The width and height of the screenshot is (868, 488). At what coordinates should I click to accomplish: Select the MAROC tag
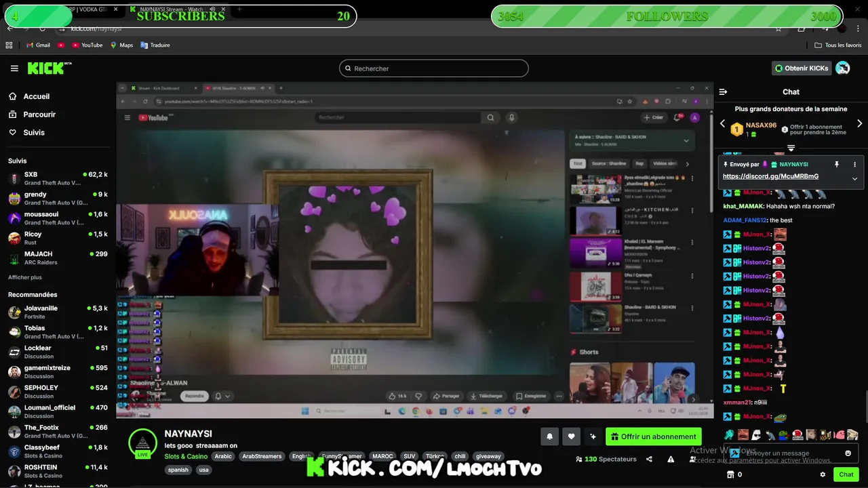click(382, 456)
